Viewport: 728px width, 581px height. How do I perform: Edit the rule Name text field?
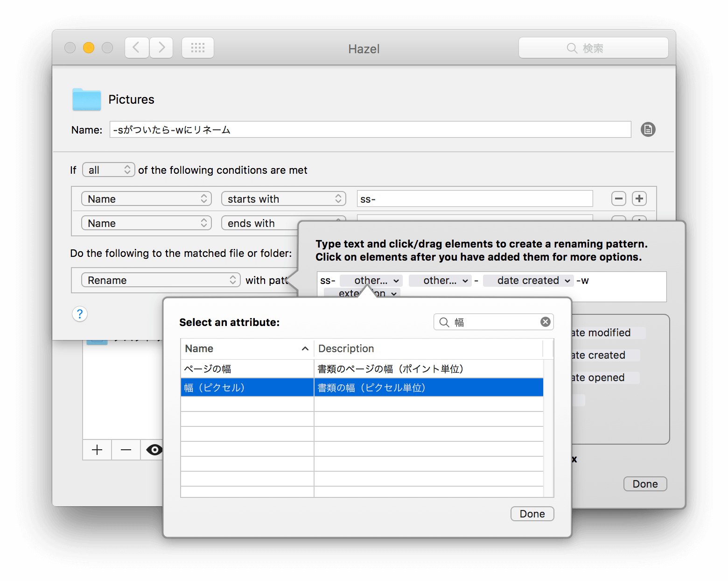coord(370,129)
